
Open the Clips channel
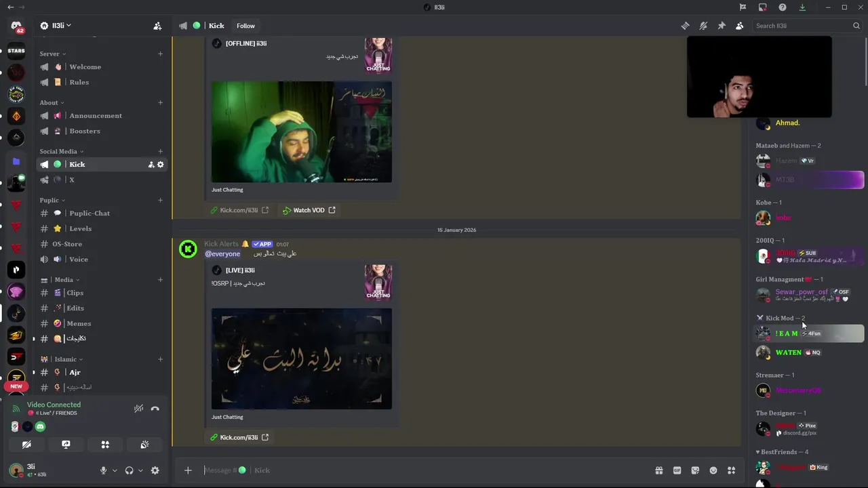click(x=102, y=293)
